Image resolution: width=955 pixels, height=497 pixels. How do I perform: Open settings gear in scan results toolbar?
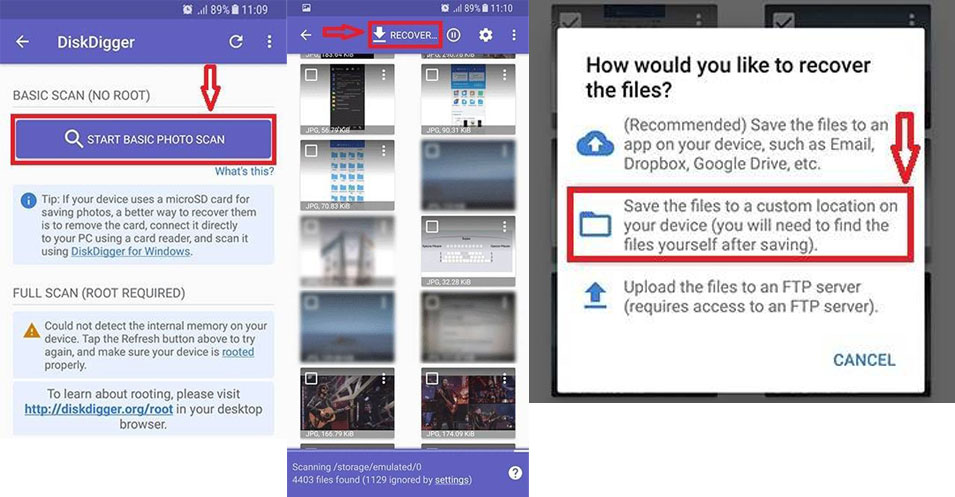tap(485, 35)
